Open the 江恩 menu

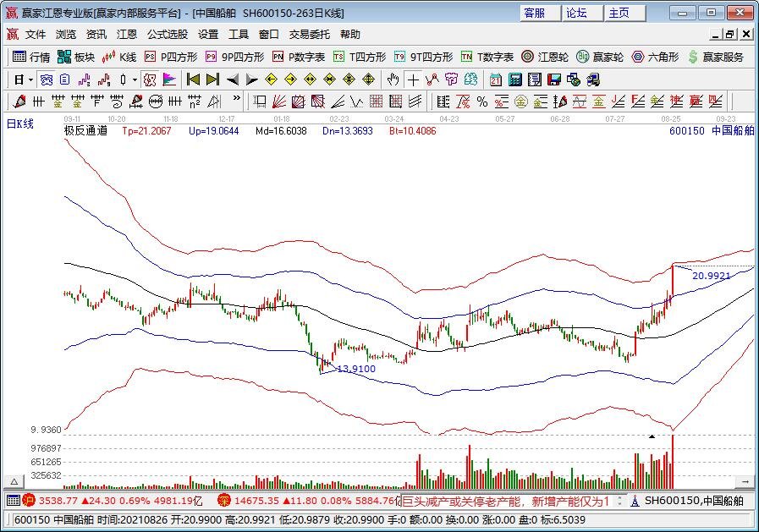(127, 35)
